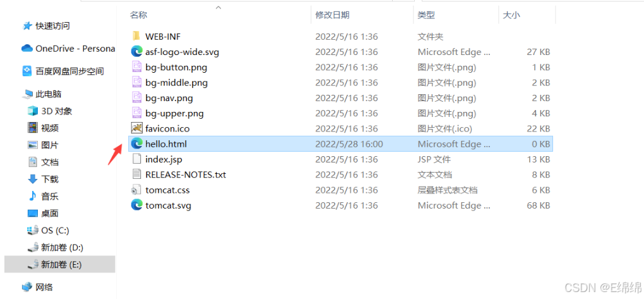Click the PNG icon next to bg-middle.png
Viewport: 644px width, 299px height.
[136, 82]
